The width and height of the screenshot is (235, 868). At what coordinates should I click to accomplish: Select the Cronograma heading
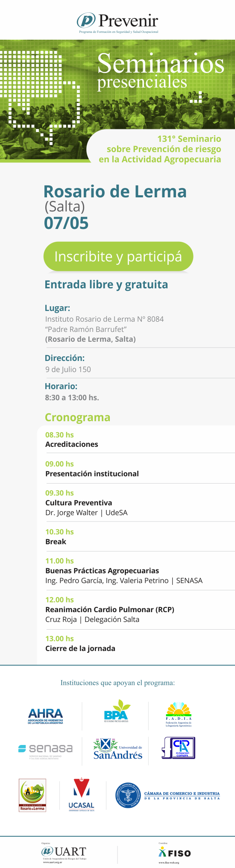[x=77, y=417]
